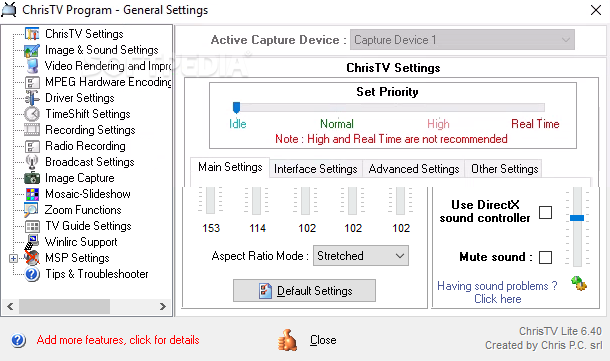This screenshot has height=361, width=610.
Task: Click the MPEG Hardware Encoding icon
Action: [32, 82]
